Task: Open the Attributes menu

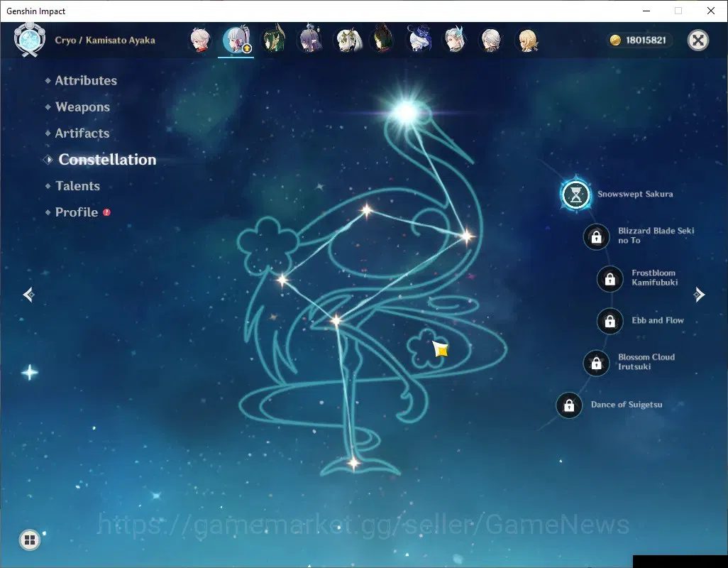Action: click(86, 81)
